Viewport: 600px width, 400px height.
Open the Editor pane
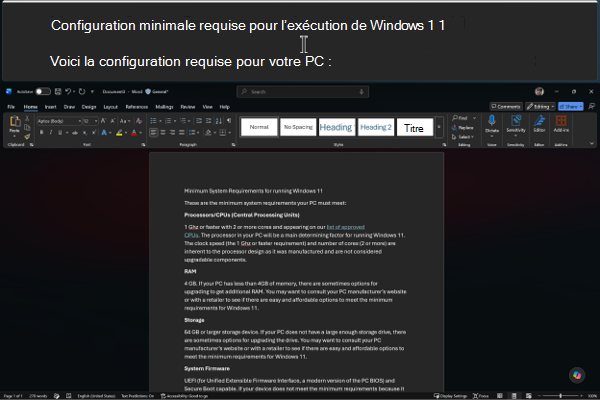pos(539,123)
